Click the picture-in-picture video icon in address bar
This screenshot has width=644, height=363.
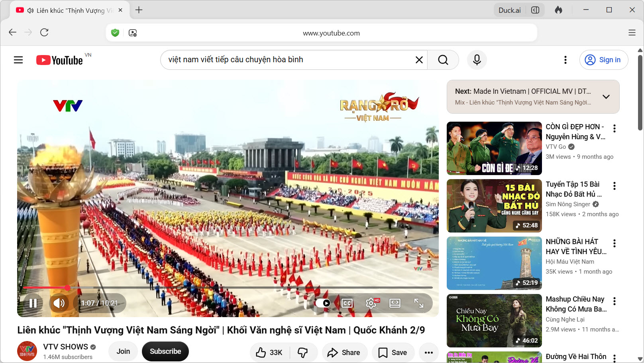pyautogui.click(x=133, y=33)
